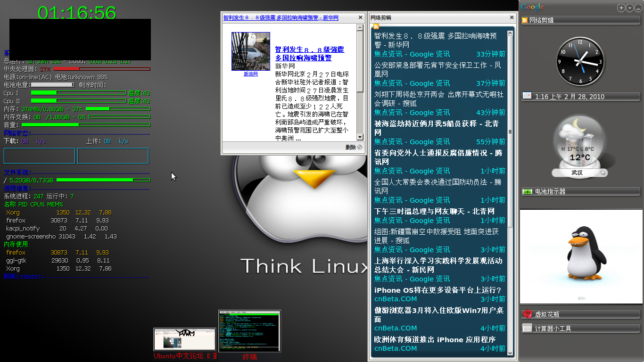Switch to the Ubuntu中文论坛 window thumbnail
644x362 pixels.
[185, 339]
